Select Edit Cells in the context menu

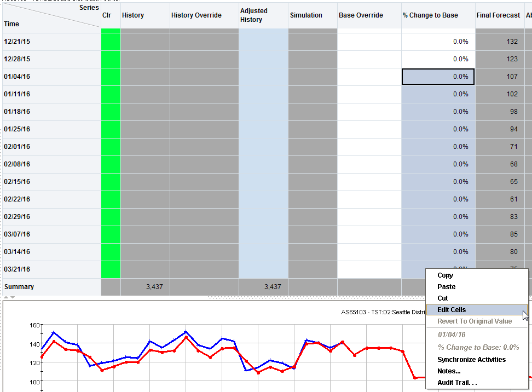(x=477, y=309)
